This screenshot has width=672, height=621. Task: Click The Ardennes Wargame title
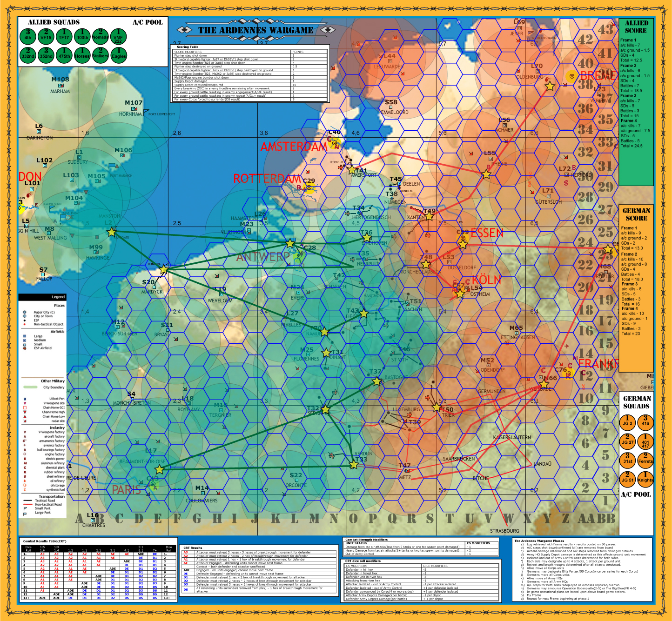click(x=255, y=30)
